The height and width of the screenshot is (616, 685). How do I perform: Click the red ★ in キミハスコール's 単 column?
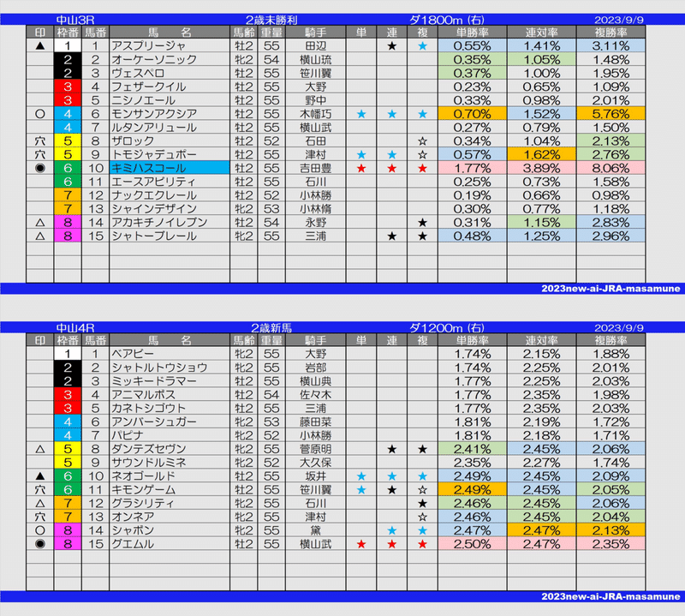(x=363, y=166)
